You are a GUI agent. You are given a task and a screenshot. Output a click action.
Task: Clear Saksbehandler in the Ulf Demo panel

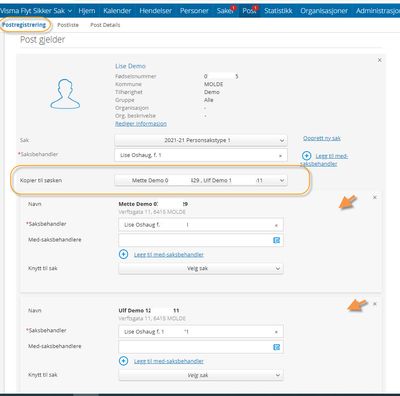point(276,332)
